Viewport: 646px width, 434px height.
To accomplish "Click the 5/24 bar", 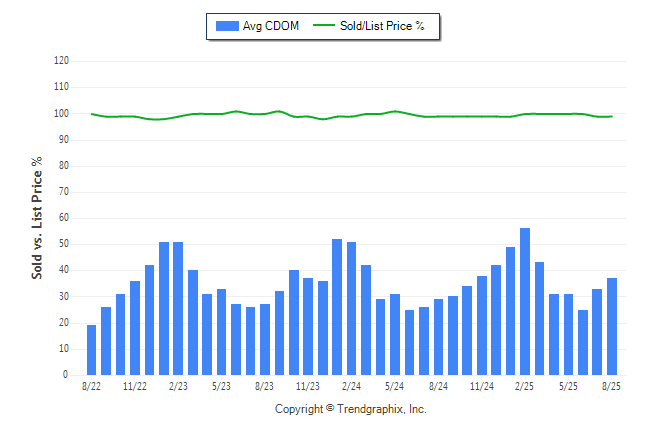I will coord(395,334).
